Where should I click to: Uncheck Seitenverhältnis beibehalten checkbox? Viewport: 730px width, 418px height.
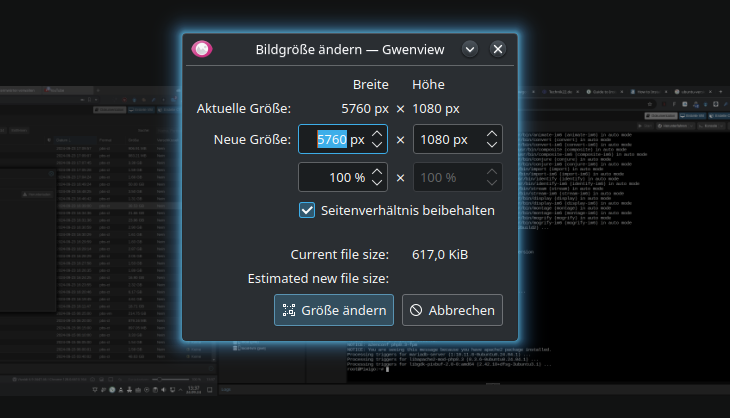[307, 210]
